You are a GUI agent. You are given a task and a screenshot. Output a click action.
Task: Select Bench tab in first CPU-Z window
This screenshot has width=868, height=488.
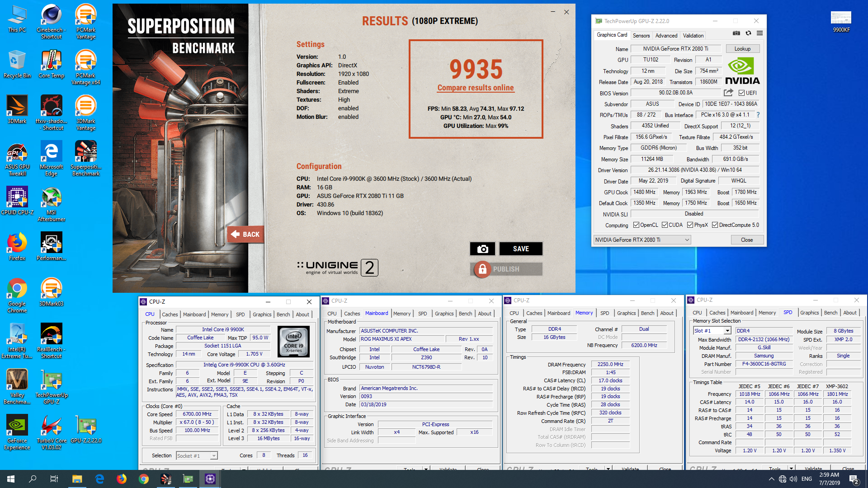tap(283, 314)
